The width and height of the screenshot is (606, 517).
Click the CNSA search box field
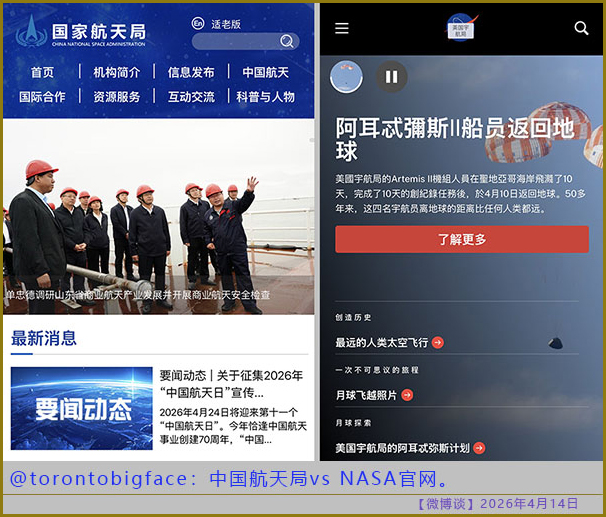[245, 41]
